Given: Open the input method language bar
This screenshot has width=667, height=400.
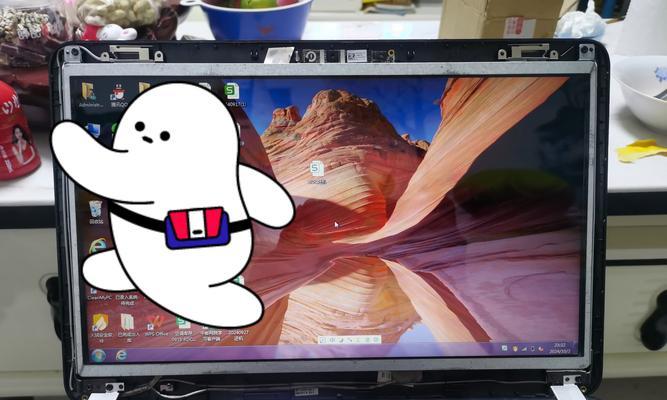Looking at the screenshot, I should click(x=349, y=340).
